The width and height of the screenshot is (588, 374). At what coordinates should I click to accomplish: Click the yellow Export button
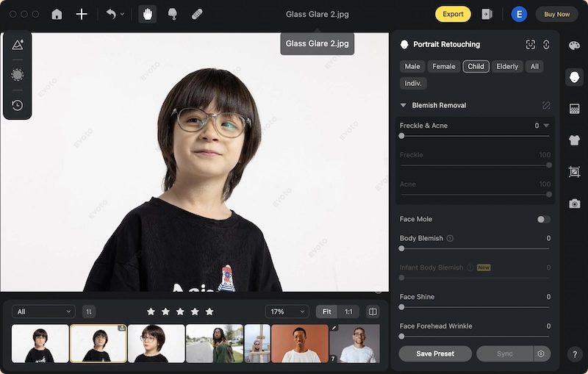coord(453,14)
